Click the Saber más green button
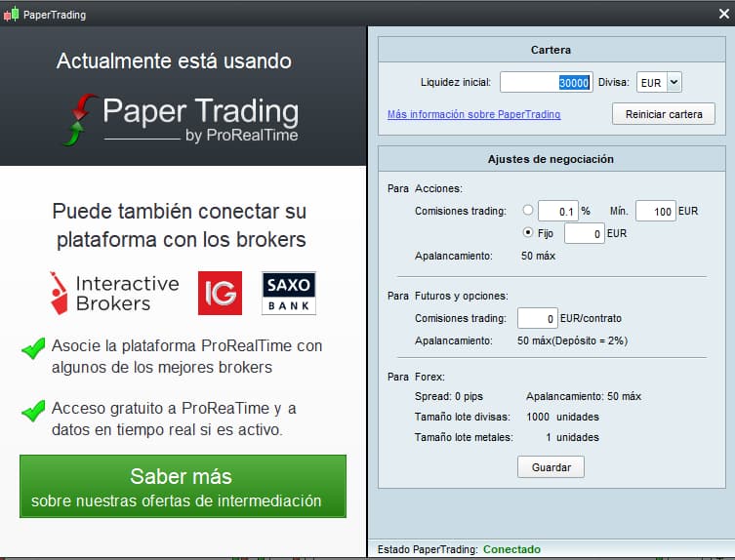 coord(183,487)
